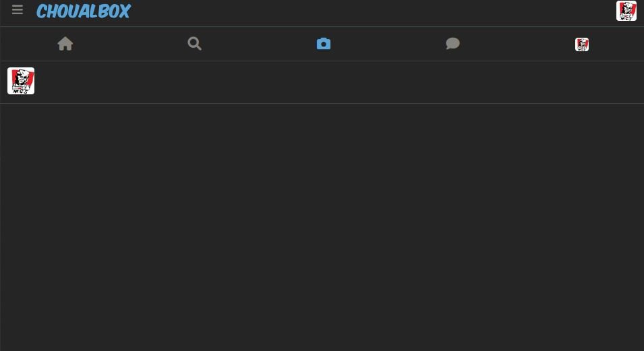Open the hamburger menu
Viewport: 644px width, 351px height.
pos(18,10)
